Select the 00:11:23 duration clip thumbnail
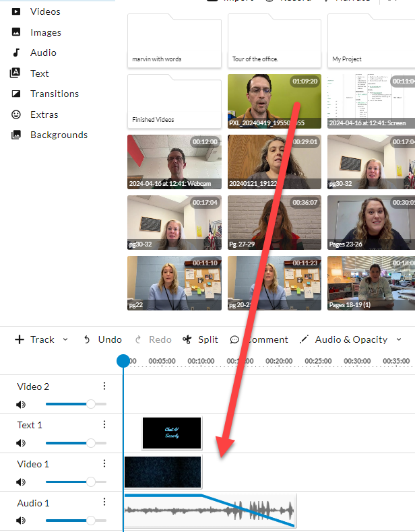Viewport: 415px width, 532px height. click(x=274, y=283)
